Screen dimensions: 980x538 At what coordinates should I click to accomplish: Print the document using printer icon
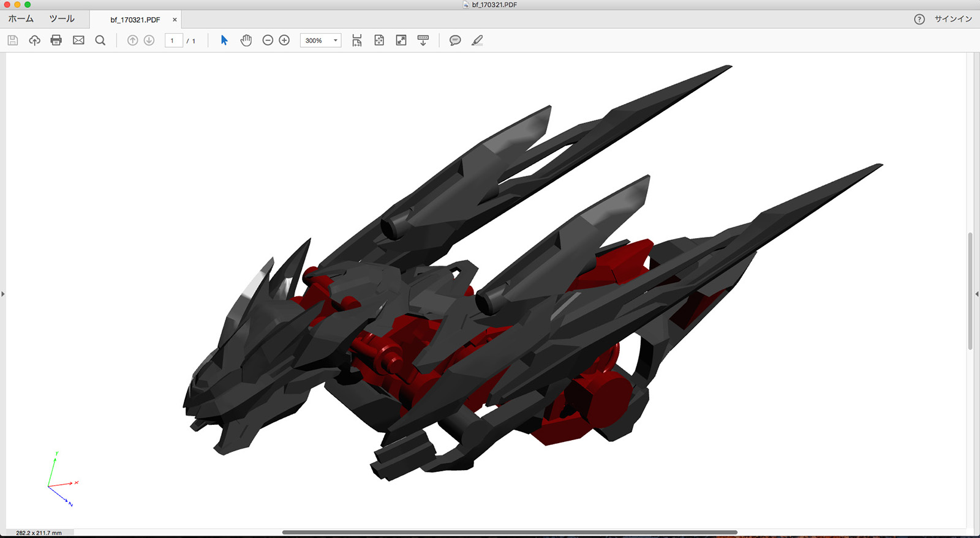click(56, 40)
